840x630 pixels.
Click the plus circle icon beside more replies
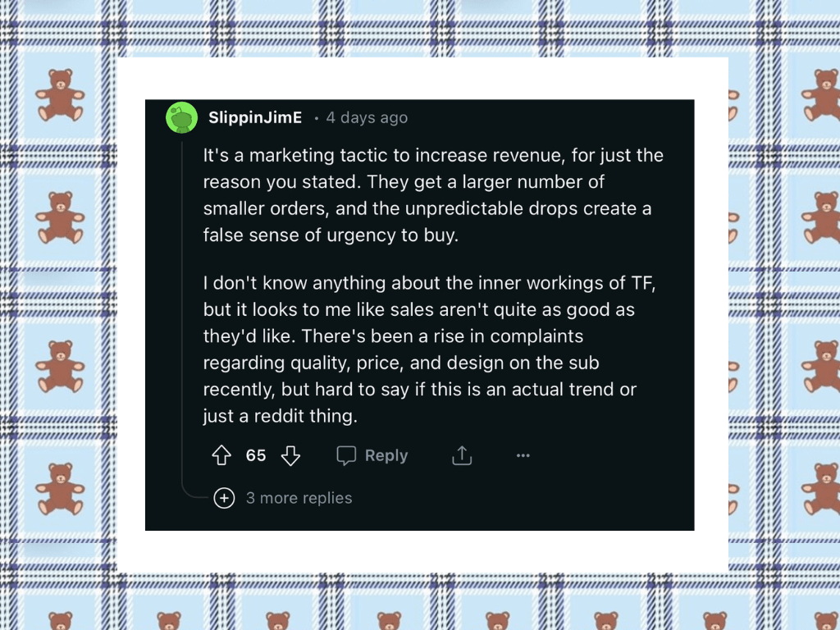pyautogui.click(x=224, y=498)
